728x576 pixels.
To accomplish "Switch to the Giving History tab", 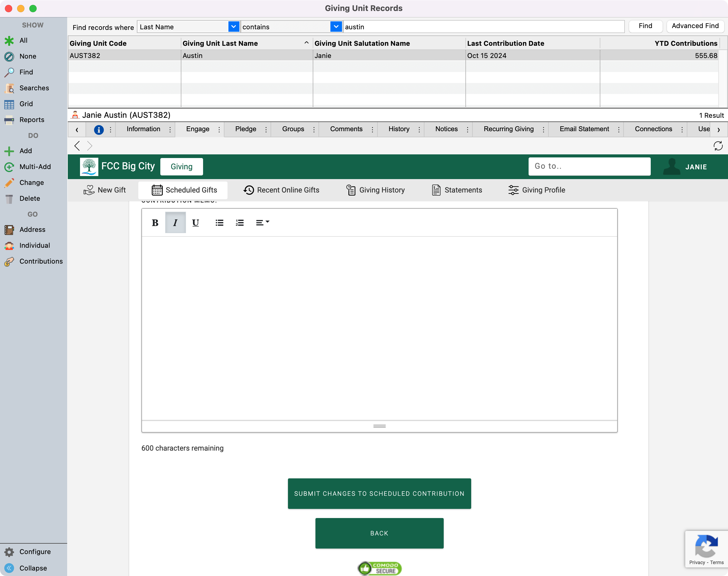I will (x=376, y=190).
